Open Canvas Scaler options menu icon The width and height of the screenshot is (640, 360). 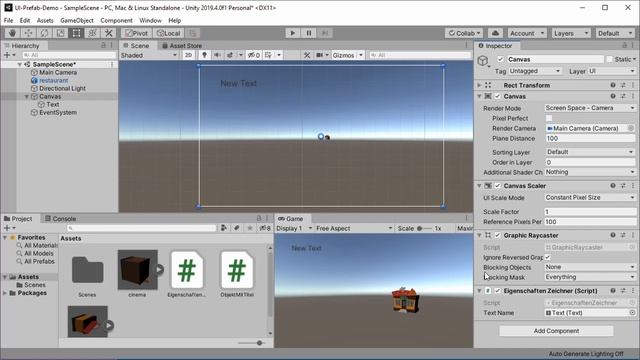pos(633,186)
